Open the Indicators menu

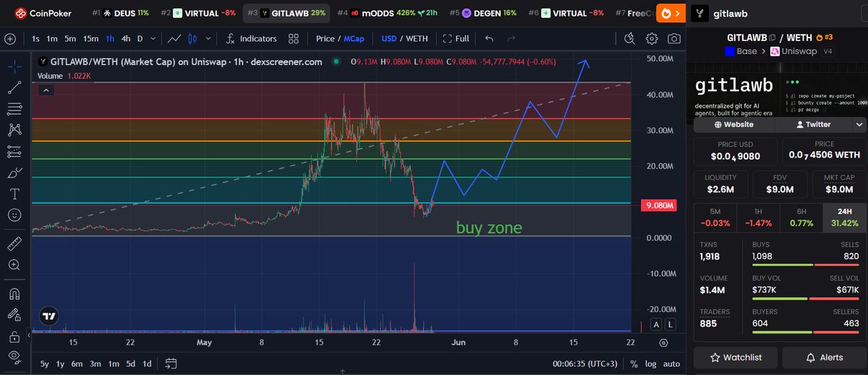[251, 38]
